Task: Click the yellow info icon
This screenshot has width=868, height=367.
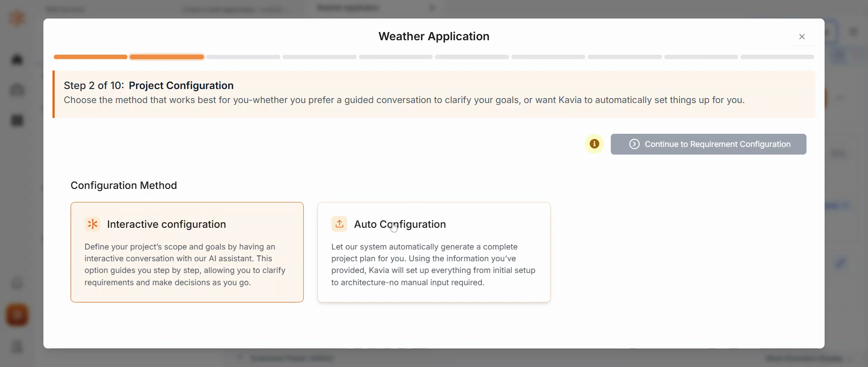Action: [x=594, y=144]
